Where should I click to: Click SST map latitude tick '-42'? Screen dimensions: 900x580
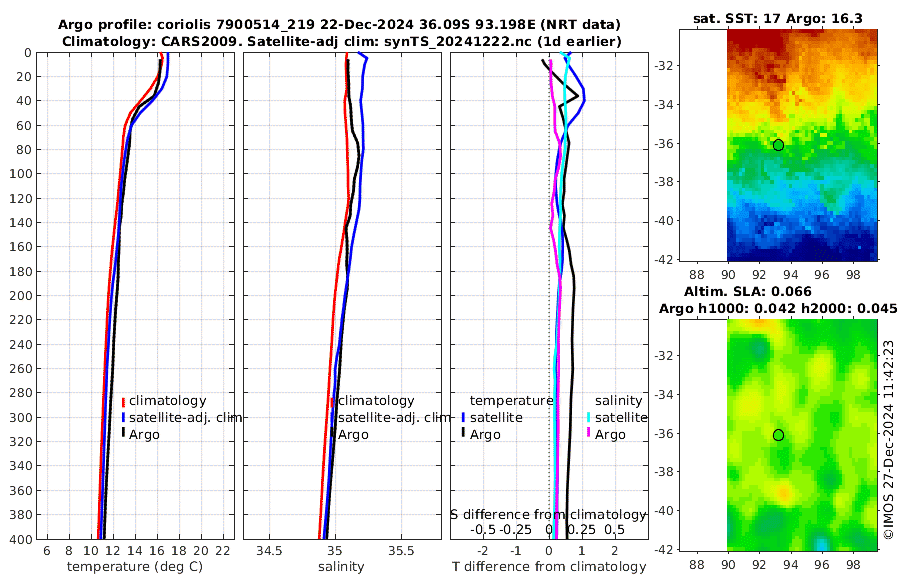(665, 260)
